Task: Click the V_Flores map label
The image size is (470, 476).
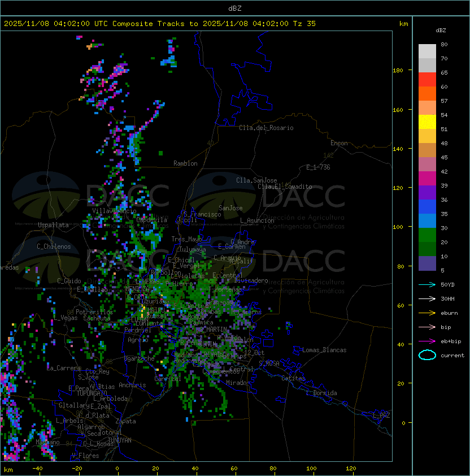Action: pyautogui.click(x=85, y=456)
